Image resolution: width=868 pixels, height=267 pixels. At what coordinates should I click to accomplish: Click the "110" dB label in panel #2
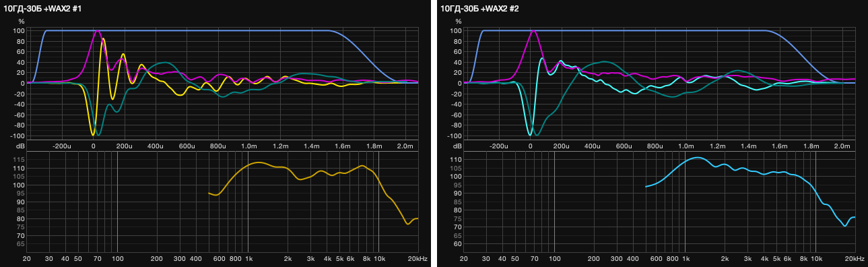pyautogui.click(x=456, y=160)
